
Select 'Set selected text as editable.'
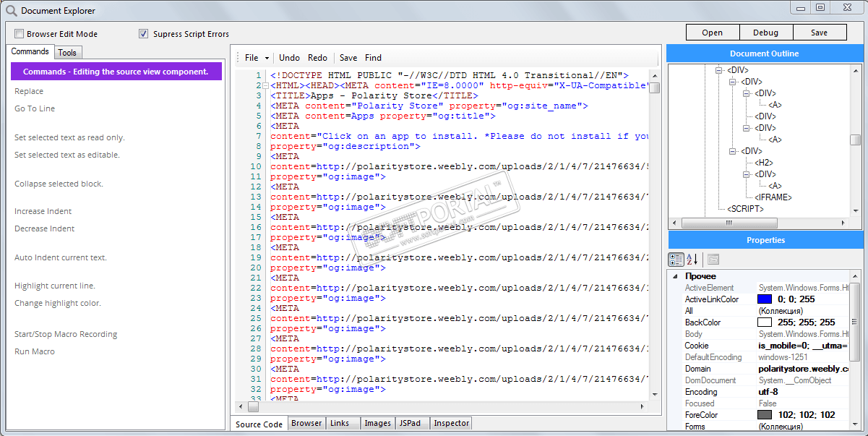click(67, 155)
